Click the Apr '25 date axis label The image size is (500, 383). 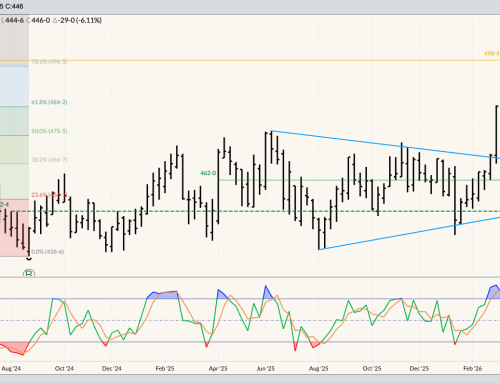coord(218,369)
